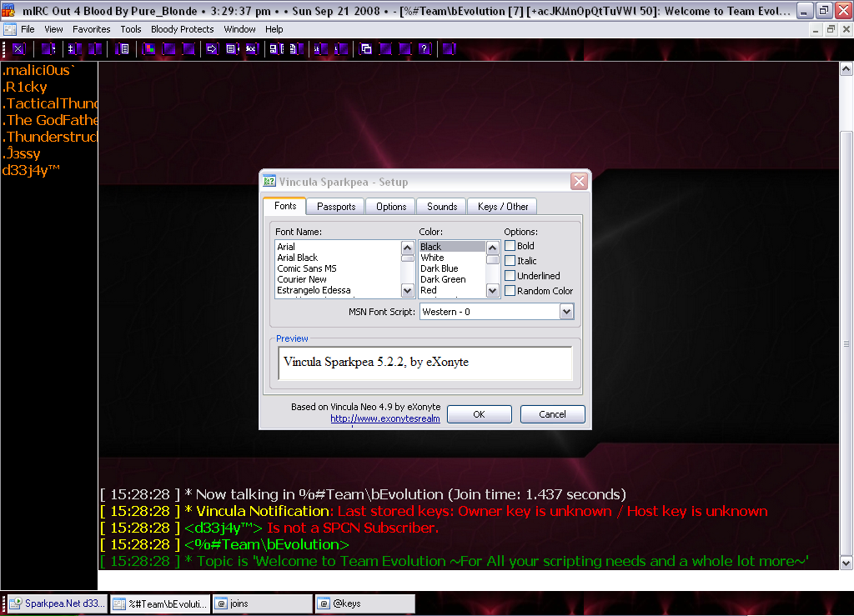The image size is (854, 616).
Task: Click the Font Name list up arrow
Action: tap(407, 248)
